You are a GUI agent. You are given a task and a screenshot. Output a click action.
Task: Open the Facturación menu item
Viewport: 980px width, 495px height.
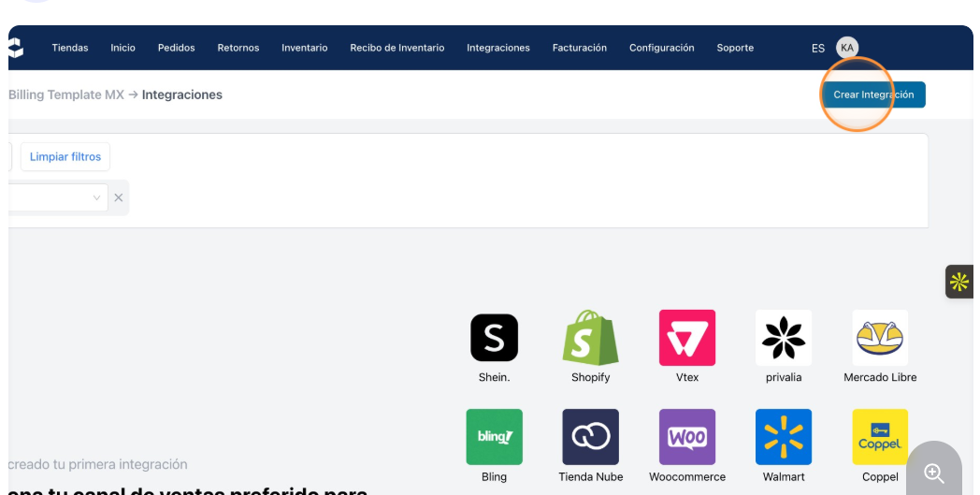(580, 48)
